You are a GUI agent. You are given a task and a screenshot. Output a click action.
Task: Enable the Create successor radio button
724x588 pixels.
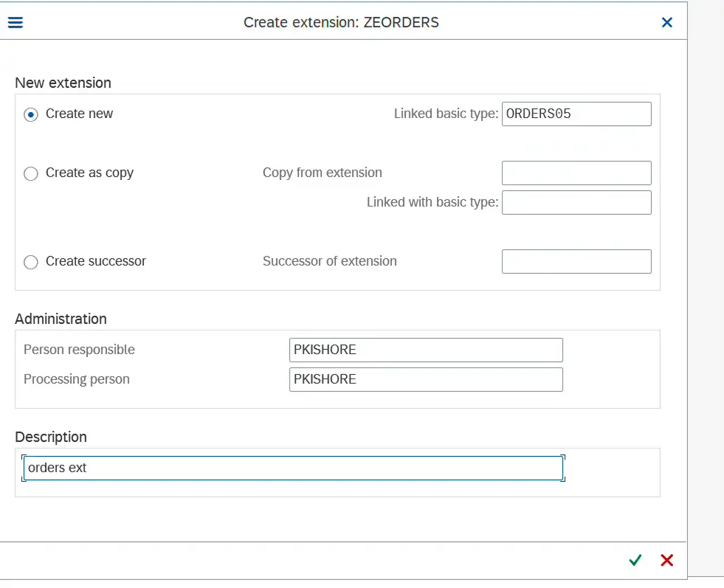31,262
